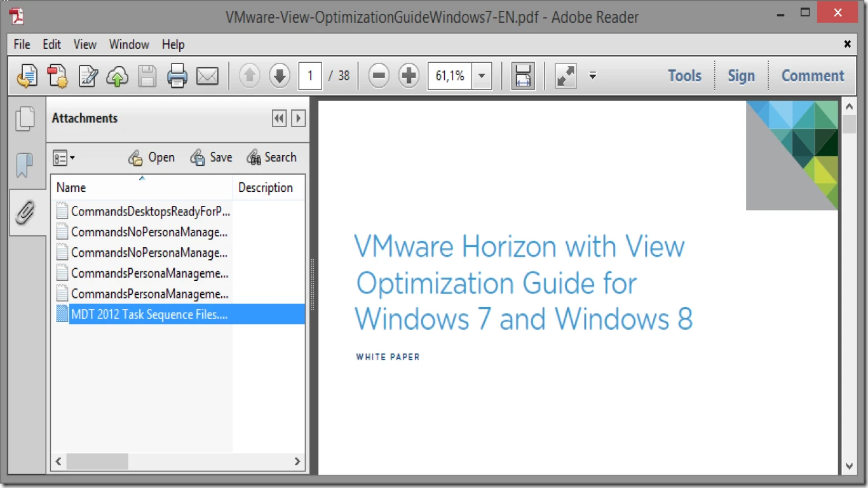Click the 61,1% zoom value field
This screenshot has height=488, width=868.
click(450, 76)
